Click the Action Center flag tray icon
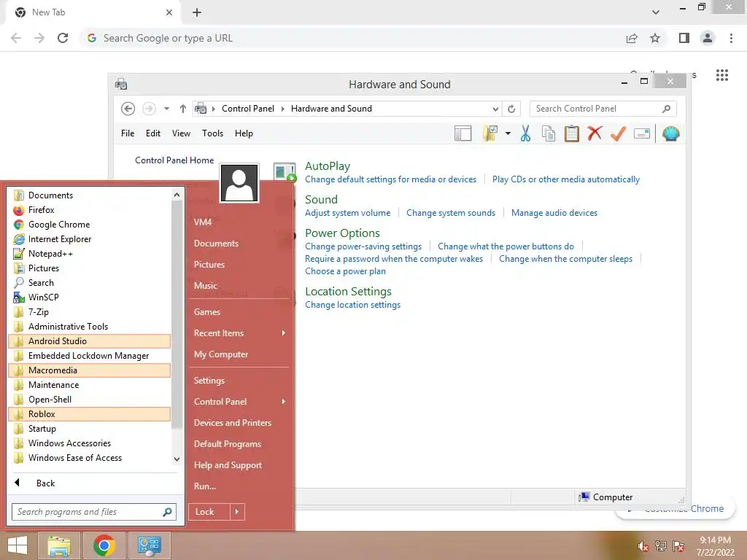 [x=678, y=546]
